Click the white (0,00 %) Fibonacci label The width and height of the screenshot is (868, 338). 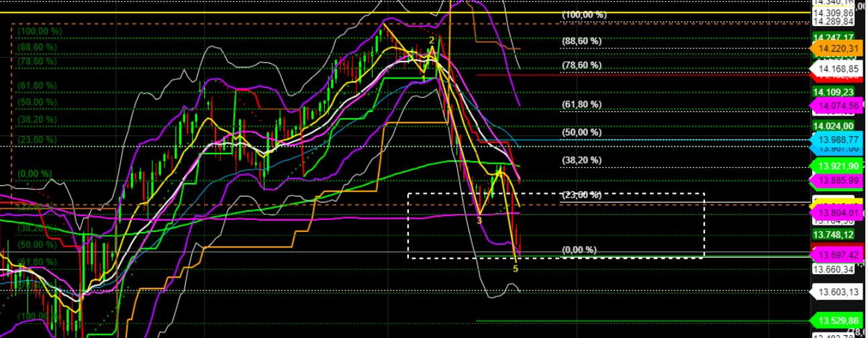click(x=579, y=249)
